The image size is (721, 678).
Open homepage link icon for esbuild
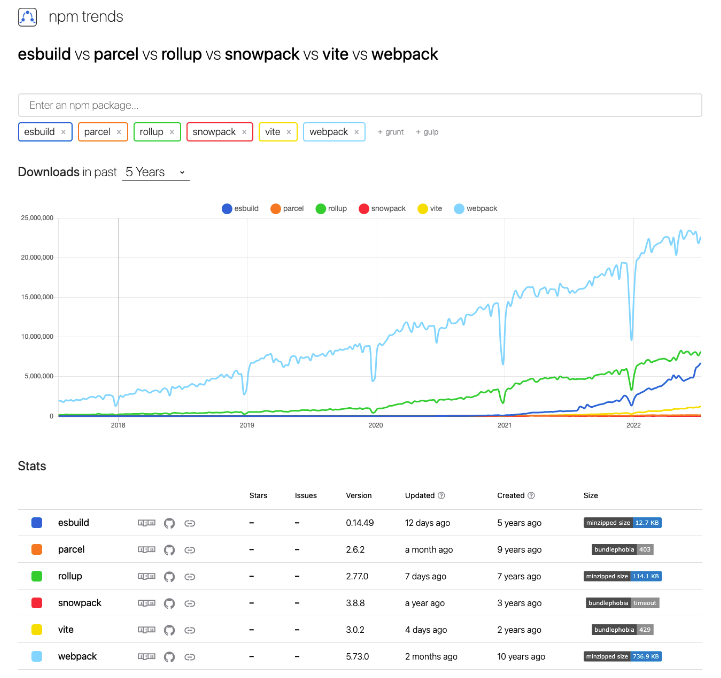(189, 523)
